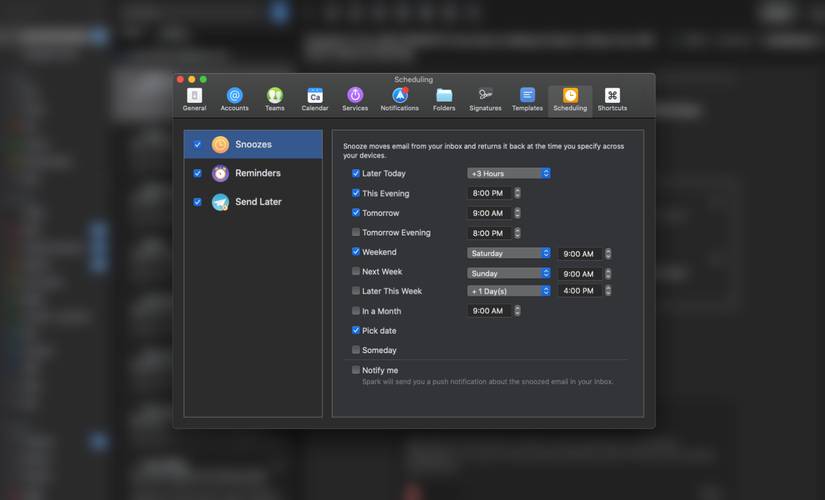Open the +3 Hours dropdown

click(509, 173)
